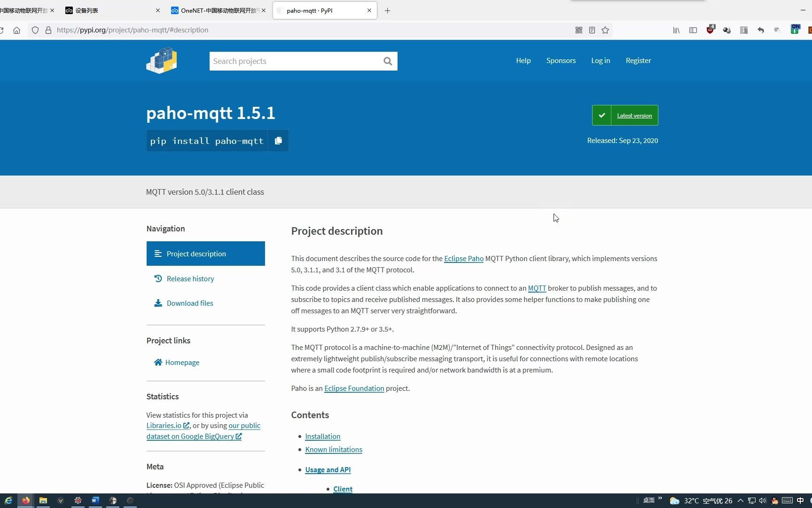Image resolution: width=812 pixels, height=508 pixels.
Task: Click the 中 input method indicator
Action: [800, 501]
